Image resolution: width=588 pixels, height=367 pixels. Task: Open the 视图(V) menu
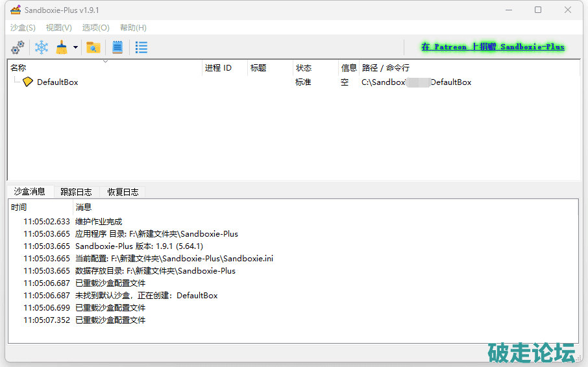58,28
